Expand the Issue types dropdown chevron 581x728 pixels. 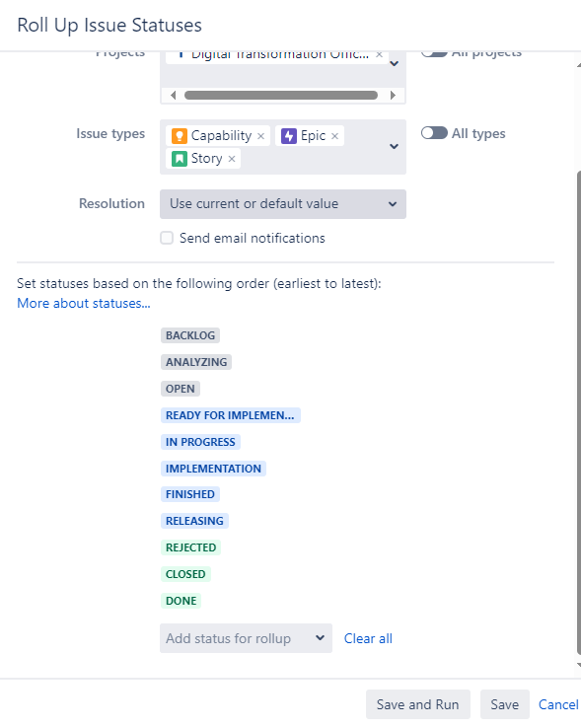(394, 147)
